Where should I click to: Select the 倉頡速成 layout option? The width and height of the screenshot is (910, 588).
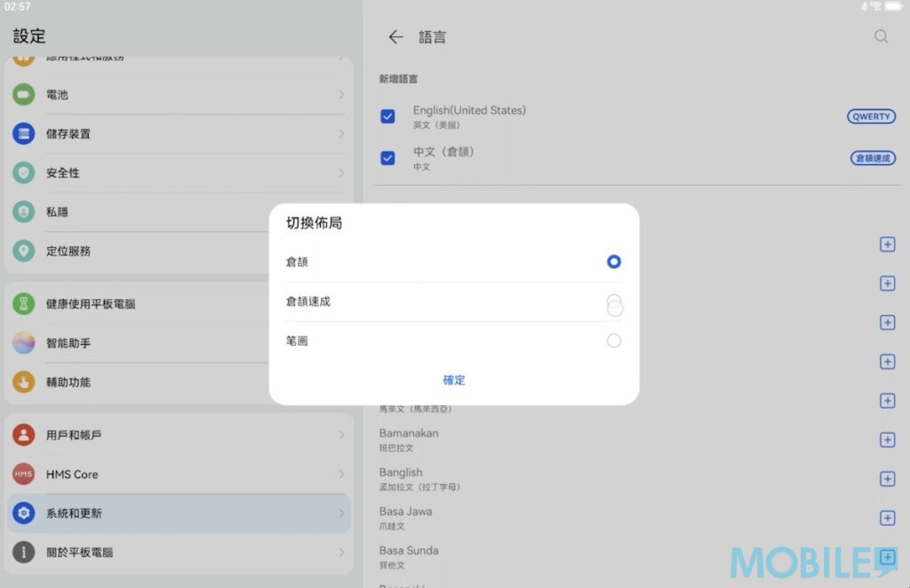coord(613,302)
